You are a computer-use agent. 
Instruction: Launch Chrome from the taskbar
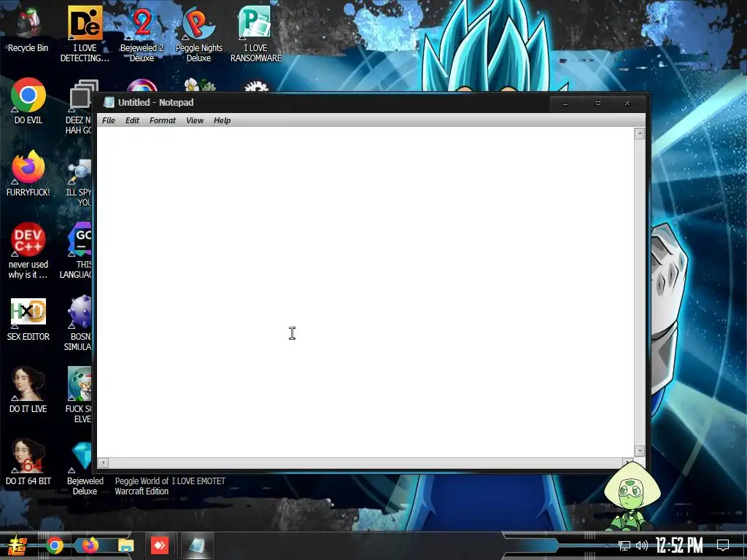tap(54, 545)
